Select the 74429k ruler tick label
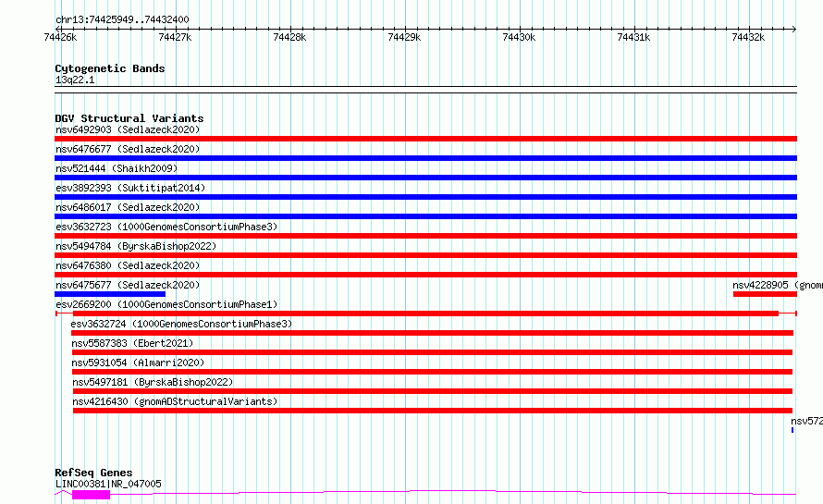Viewport: 823px width, 504px height. [404, 37]
